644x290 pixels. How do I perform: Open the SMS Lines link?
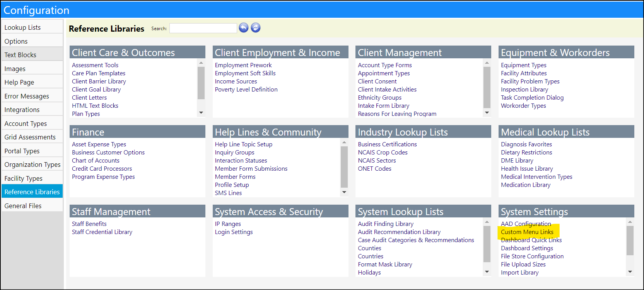coord(229,193)
